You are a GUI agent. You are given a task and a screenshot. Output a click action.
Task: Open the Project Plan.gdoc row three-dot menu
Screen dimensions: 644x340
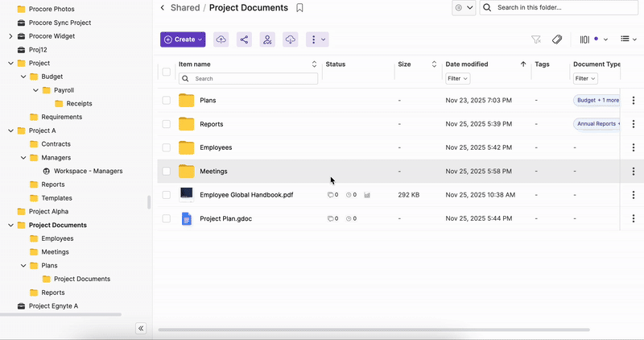pos(634,218)
